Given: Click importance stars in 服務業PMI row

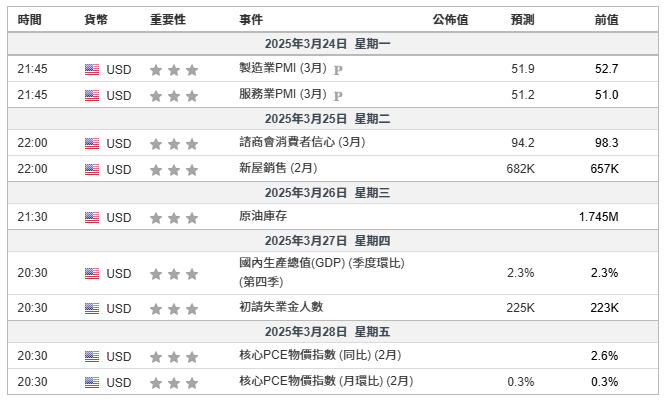Looking at the screenshot, I should click(174, 96).
